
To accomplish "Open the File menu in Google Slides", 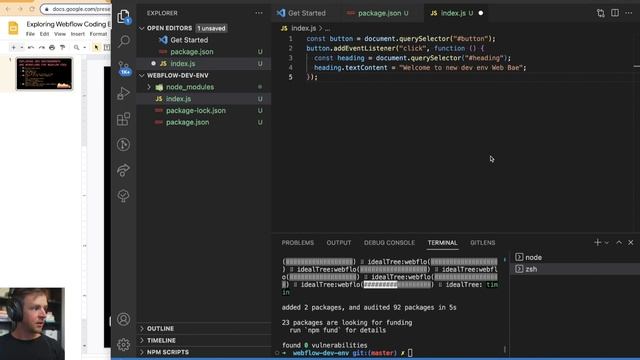I will point(30,34).
